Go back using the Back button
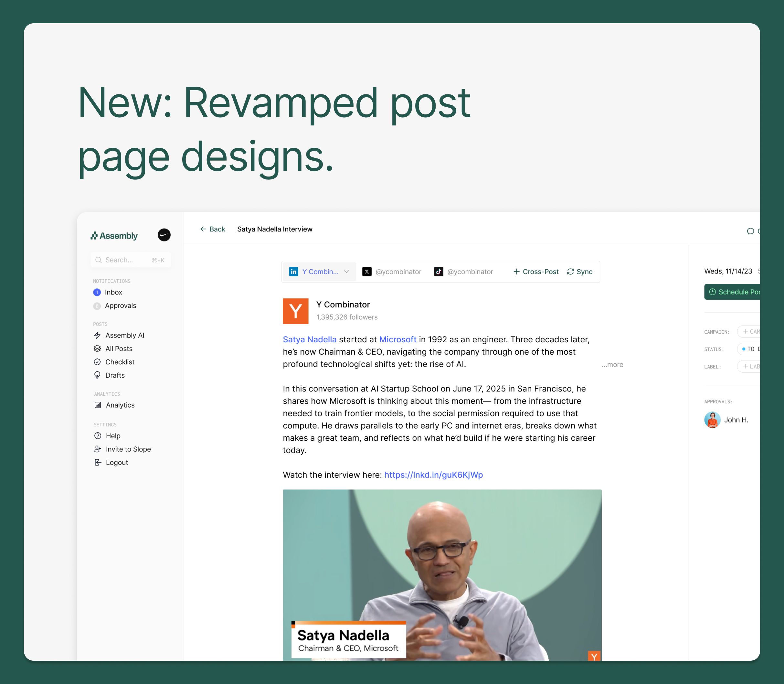The height and width of the screenshot is (684, 784). click(213, 229)
